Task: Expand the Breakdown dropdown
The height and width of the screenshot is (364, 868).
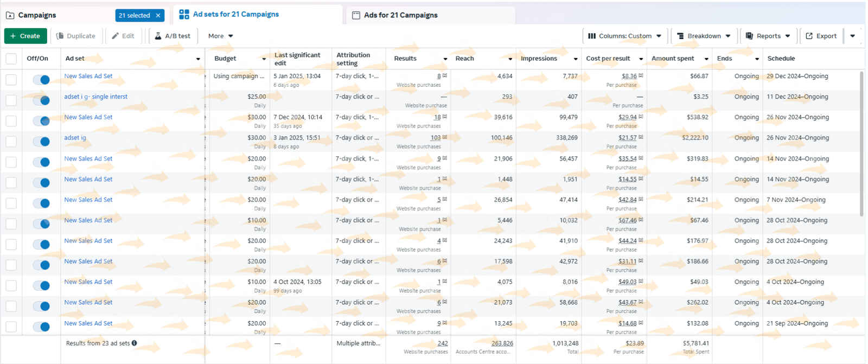Action: (704, 36)
